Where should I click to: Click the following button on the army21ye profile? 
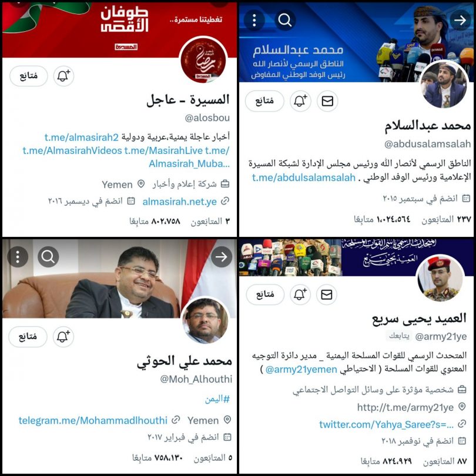(x=265, y=294)
